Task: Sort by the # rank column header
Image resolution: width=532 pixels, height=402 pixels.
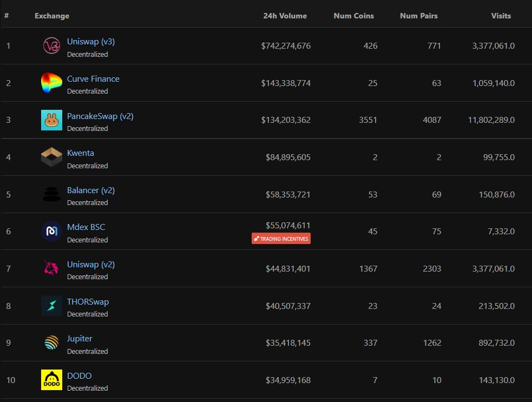Action: [x=6, y=16]
